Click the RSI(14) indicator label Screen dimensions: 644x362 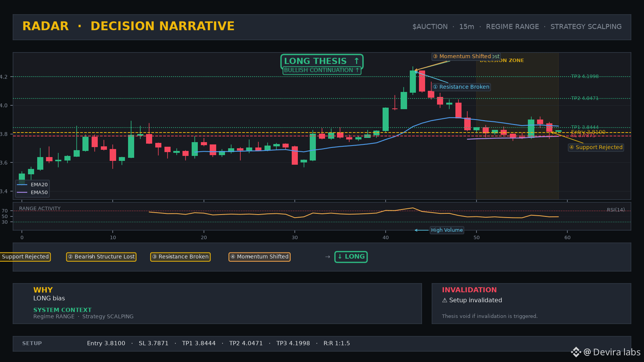pyautogui.click(x=616, y=210)
